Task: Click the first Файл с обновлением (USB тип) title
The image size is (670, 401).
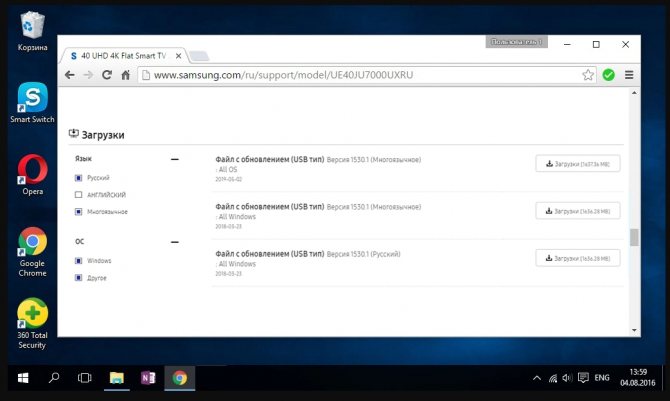Action: pos(270,159)
